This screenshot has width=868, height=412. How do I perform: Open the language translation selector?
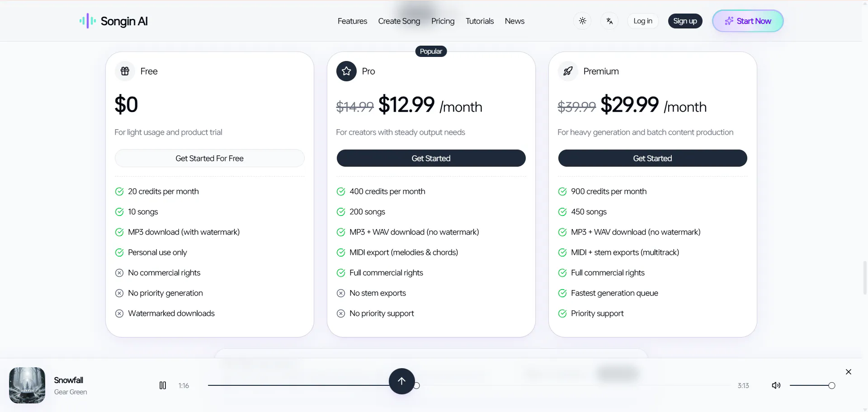[x=609, y=21]
